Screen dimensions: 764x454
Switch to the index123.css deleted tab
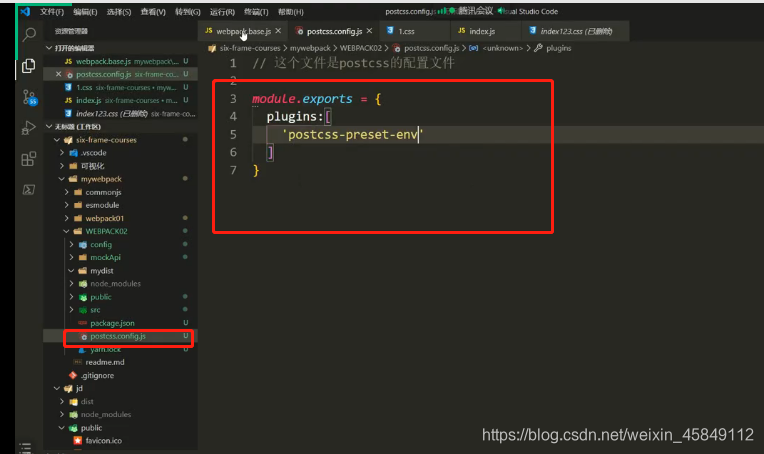[x=576, y=31]
